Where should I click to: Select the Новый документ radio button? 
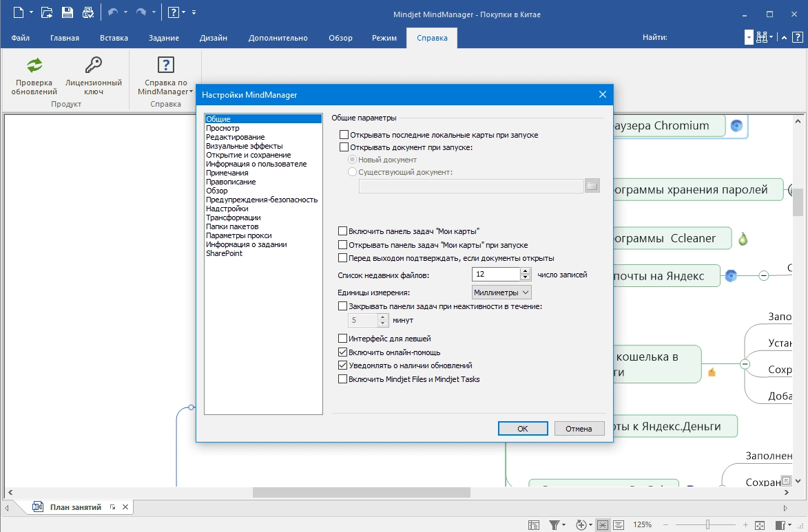pyautogui.click(x=353, y=160)
